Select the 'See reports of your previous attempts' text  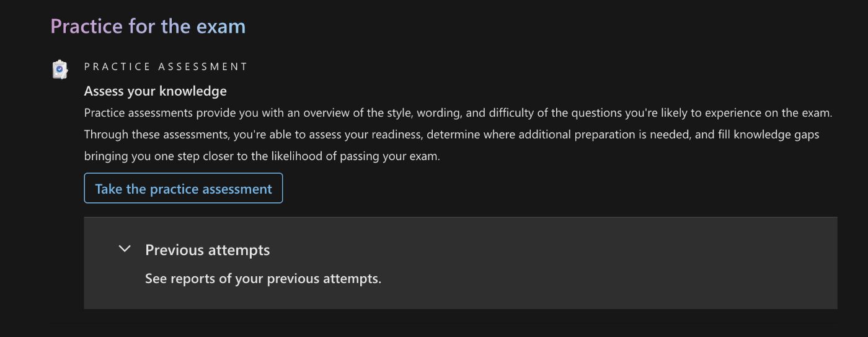pos(263,279)
